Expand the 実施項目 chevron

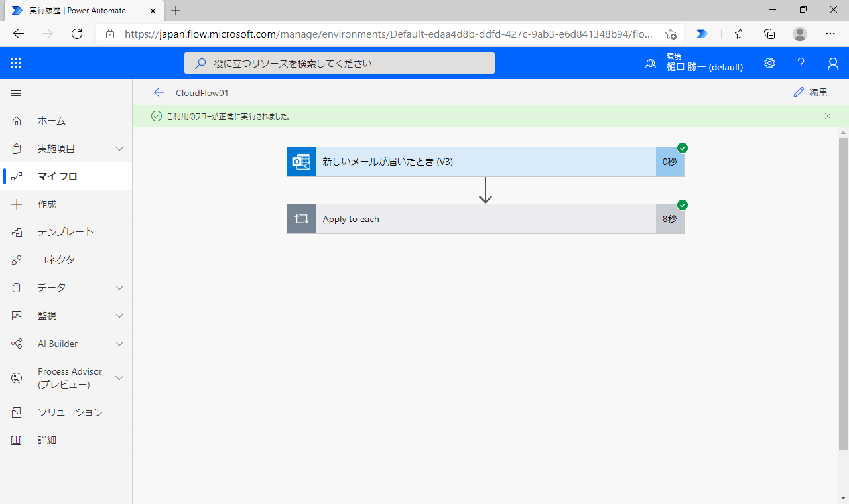119,149
